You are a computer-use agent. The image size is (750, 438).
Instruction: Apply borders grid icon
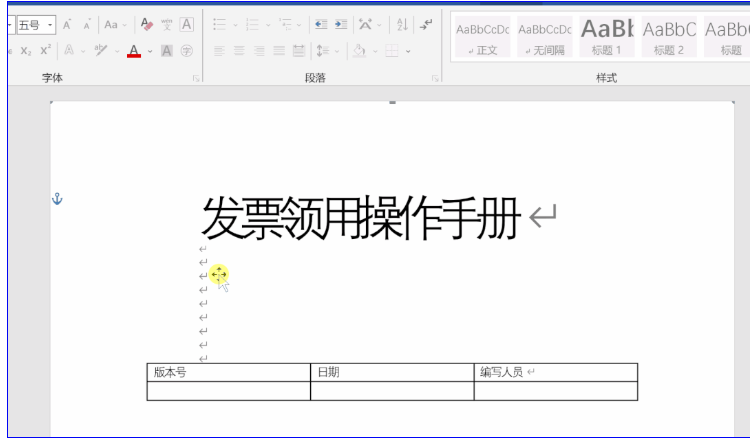[392, 51]
